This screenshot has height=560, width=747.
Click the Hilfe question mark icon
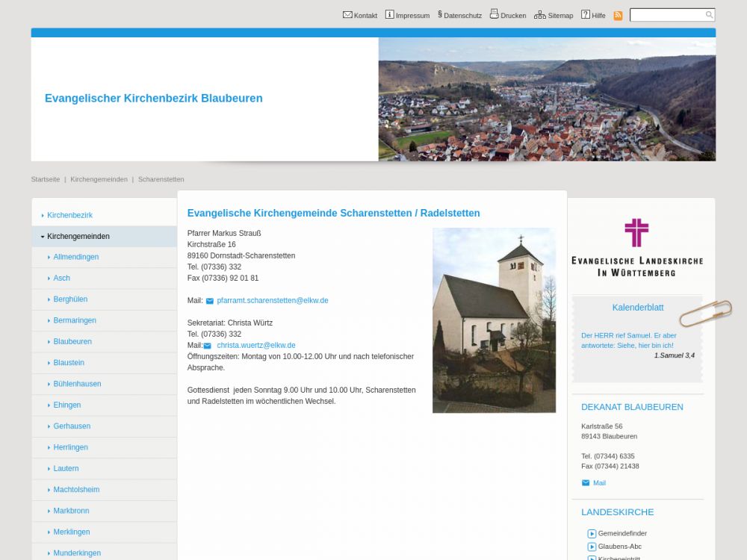click(x=586, y=15)
